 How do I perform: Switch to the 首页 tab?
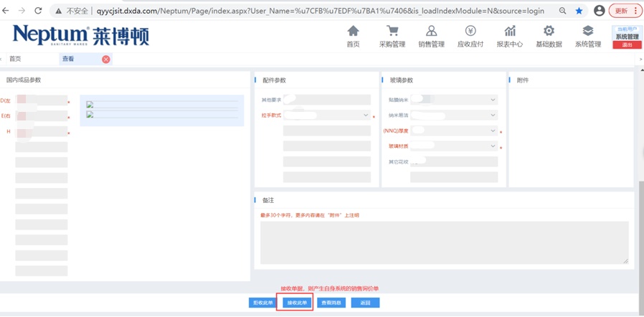15,60
